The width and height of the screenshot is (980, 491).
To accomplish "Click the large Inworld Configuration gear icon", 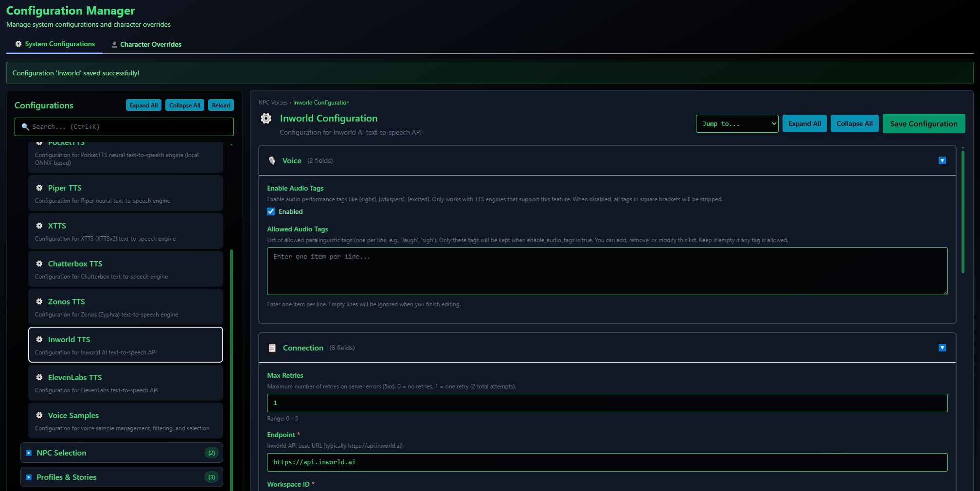I will tap(266, 118).
